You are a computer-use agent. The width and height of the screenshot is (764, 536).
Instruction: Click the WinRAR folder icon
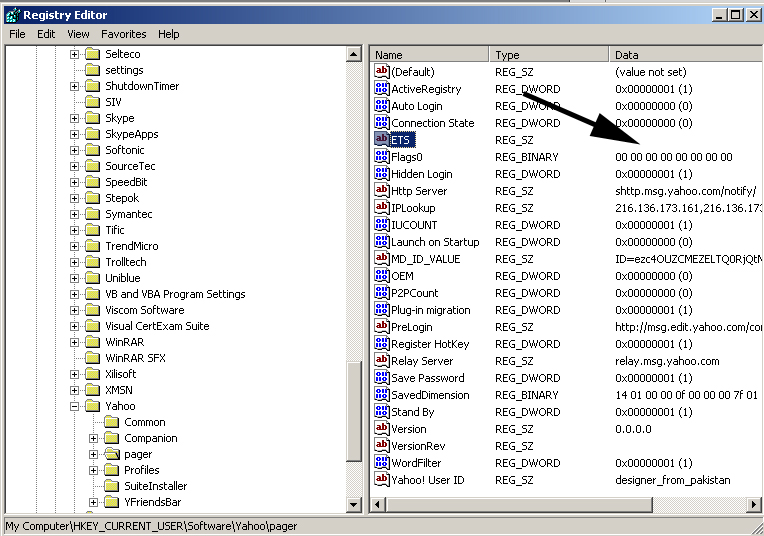pos(92,342)
